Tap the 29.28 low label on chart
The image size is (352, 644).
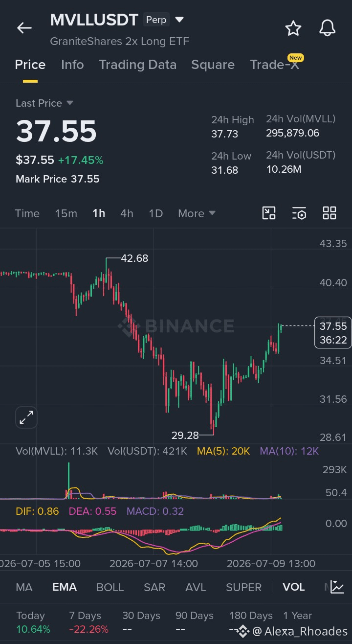[185, 435]
